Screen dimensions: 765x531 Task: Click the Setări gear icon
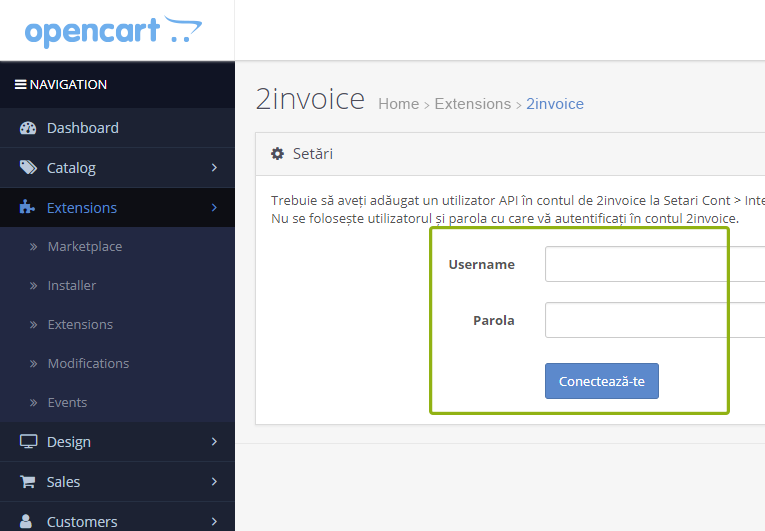pyautogui.click(x=278, y=154)
